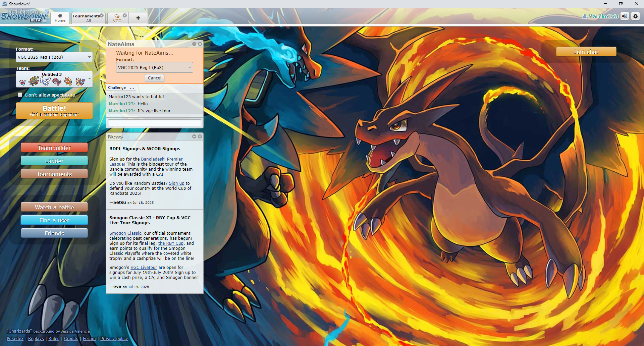Open the ... more options in NateAims chat
The image size is (644, 346).
tap(132, 88)
